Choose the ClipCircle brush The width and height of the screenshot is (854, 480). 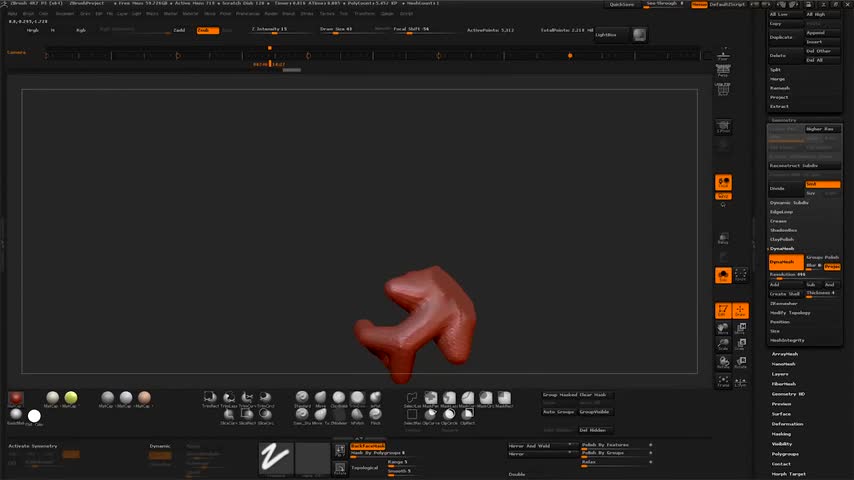tap(449, 415)
